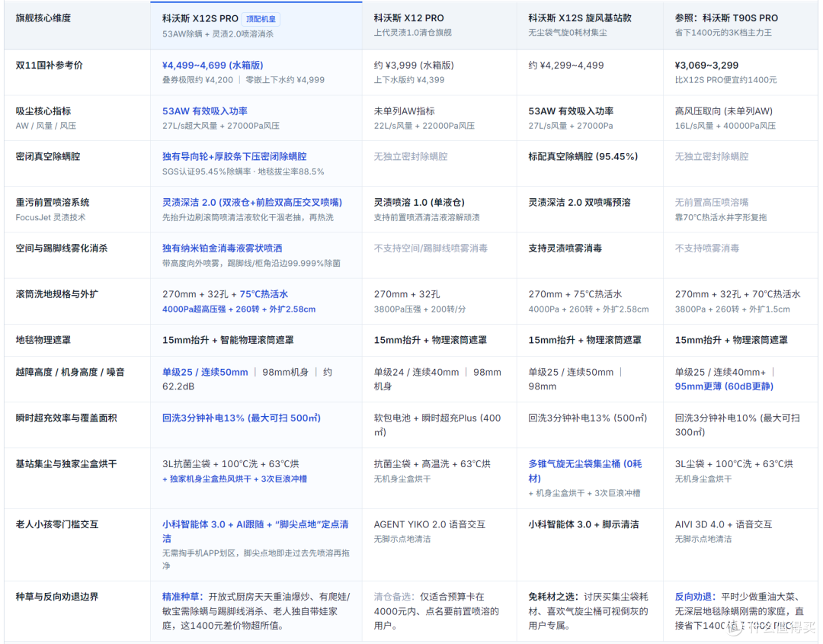Click the 老人小孩零门槛交互 row label

(x=56, y=524)
